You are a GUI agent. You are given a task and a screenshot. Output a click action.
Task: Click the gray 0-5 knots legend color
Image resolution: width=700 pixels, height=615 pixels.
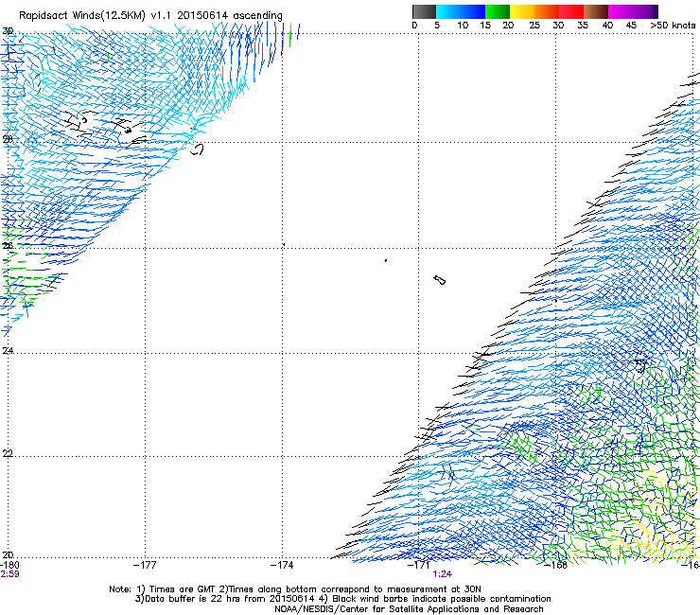point(424,11)
